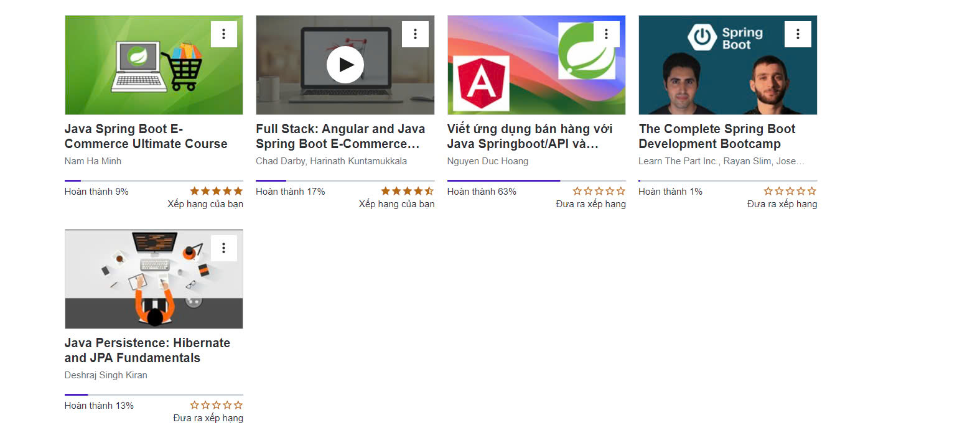This screenshot has width=980, height=443.
Task: Click the progress bar showing 63% completion
Action: pos(536,180)
